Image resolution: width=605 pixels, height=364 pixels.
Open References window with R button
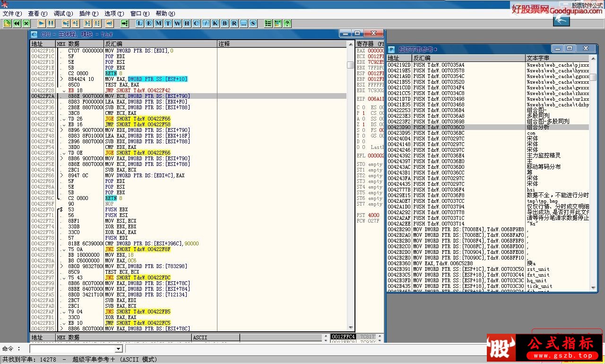tap(234, 23)
